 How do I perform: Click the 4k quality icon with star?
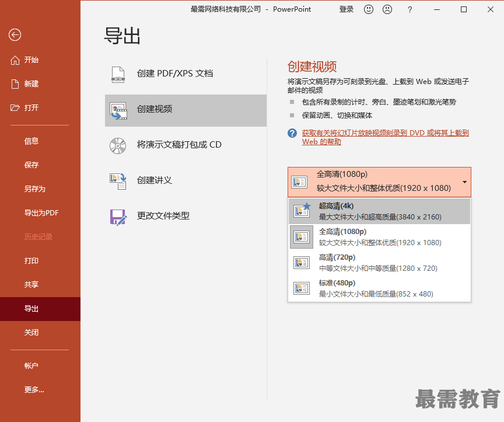pos(302,211)
